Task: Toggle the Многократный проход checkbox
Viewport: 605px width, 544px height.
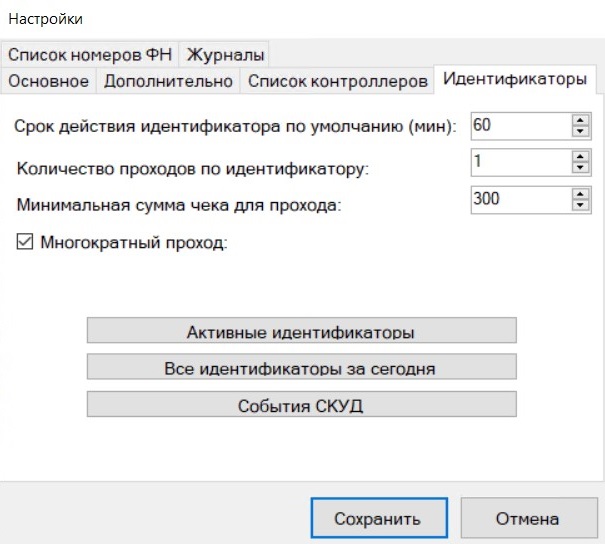Action: click(x=25, y=242)
